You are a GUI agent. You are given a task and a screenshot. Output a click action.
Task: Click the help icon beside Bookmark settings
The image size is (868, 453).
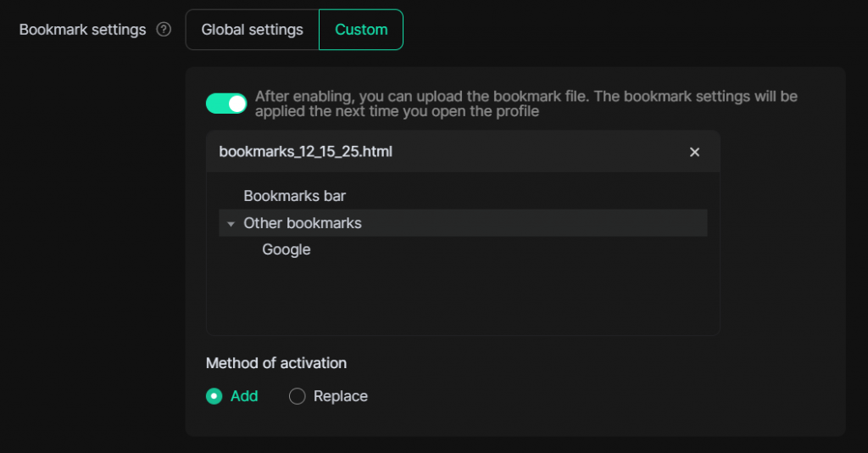[x=164, y=30]
